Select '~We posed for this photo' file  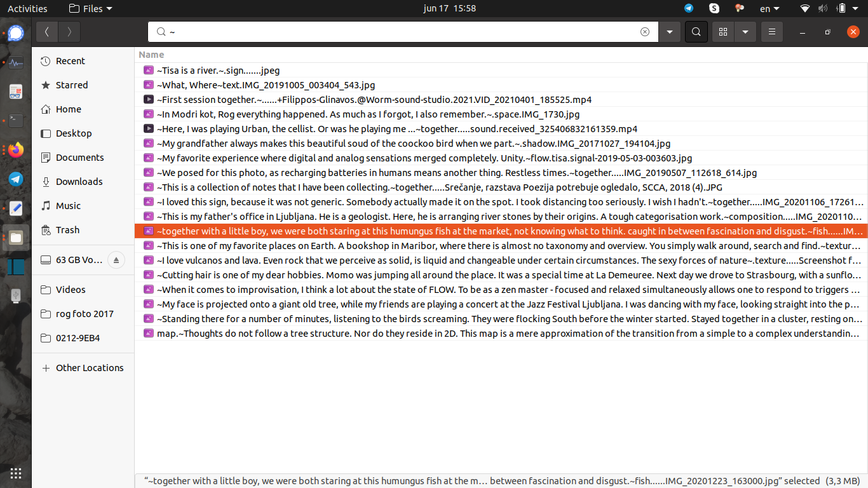pos(501,173)
